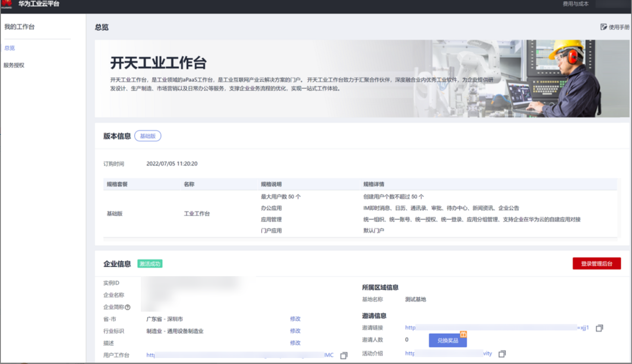Image resolution: width=632 pixels, height=364 pixels.
Task: Click the 实例ID label
Action: (x=111, y=283)
